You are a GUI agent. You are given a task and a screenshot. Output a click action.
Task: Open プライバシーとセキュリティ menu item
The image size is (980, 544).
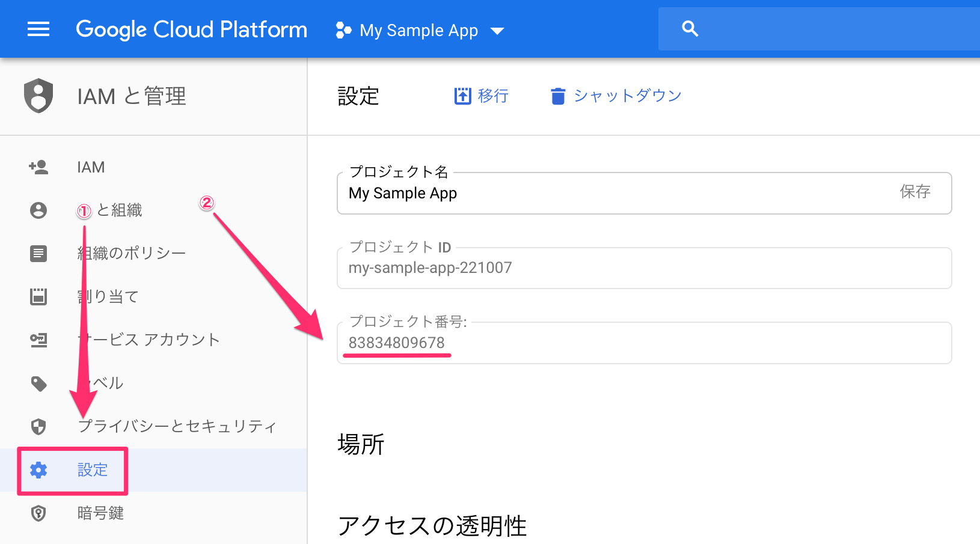(x=177, y=426)
